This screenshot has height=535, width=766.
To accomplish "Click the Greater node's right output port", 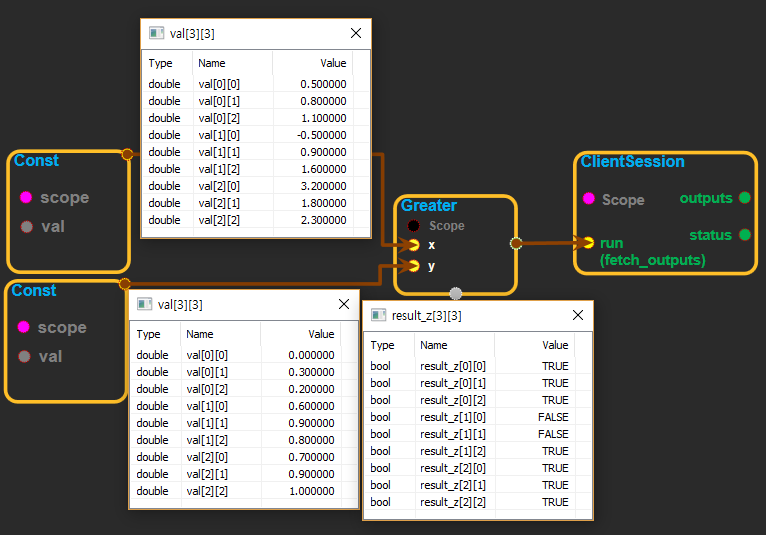I will 516,242.
